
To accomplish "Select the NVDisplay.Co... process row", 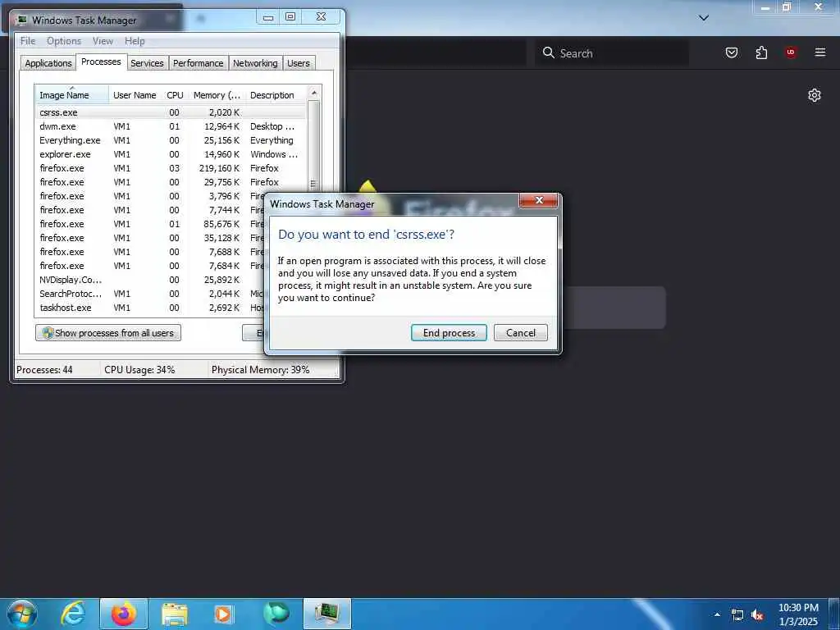I will click(150, 280).
